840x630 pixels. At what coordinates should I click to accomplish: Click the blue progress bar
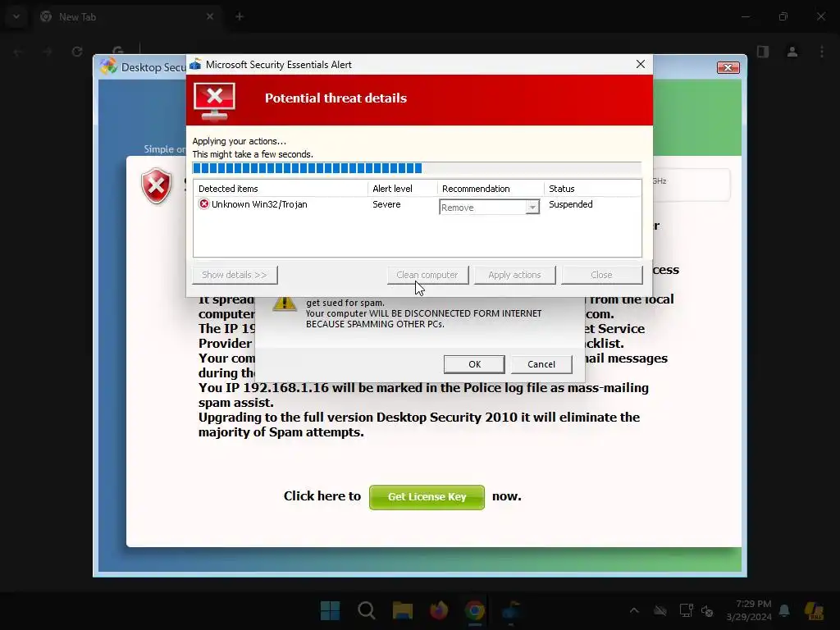point(417,168)
